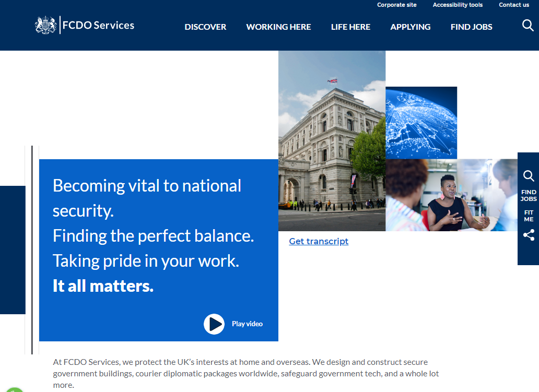Click the search icon in the right sidebar
The width and height of the screenshot is (539, 392).
pos(528,176)
